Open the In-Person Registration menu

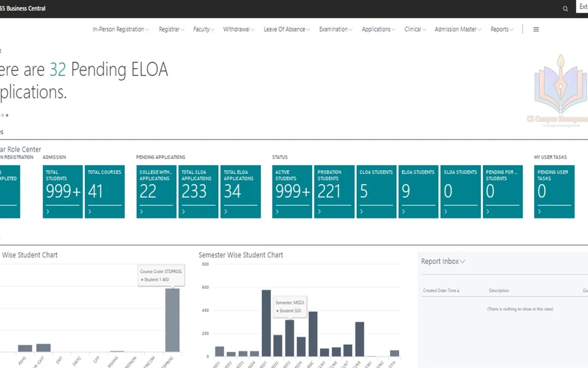pyautogui.click(x=121, y=29)
